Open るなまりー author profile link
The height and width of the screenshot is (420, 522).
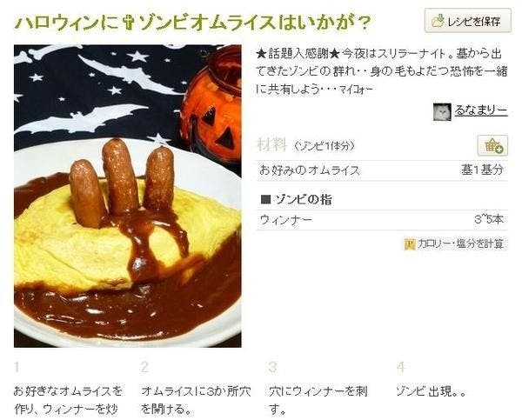(x=481, y=110)
